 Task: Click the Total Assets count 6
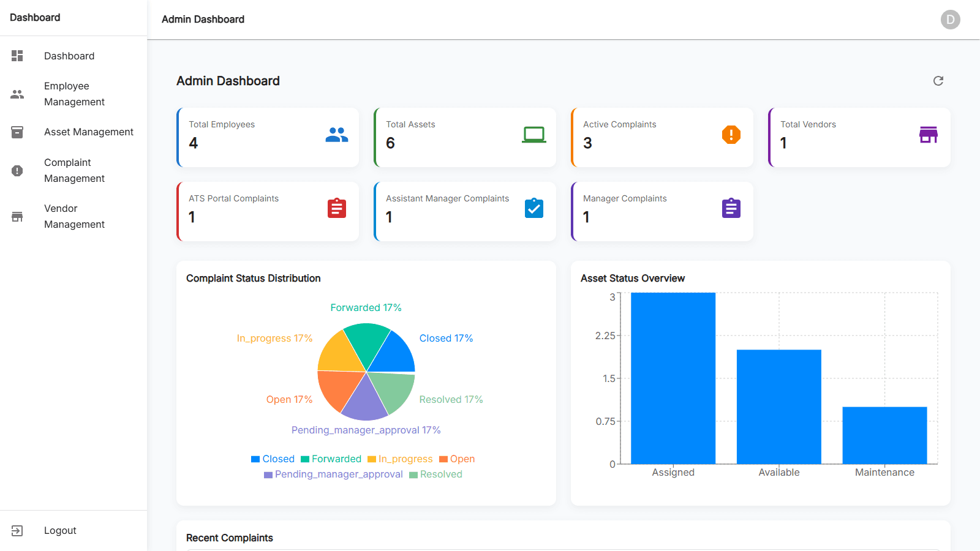[x=391, y=143]
